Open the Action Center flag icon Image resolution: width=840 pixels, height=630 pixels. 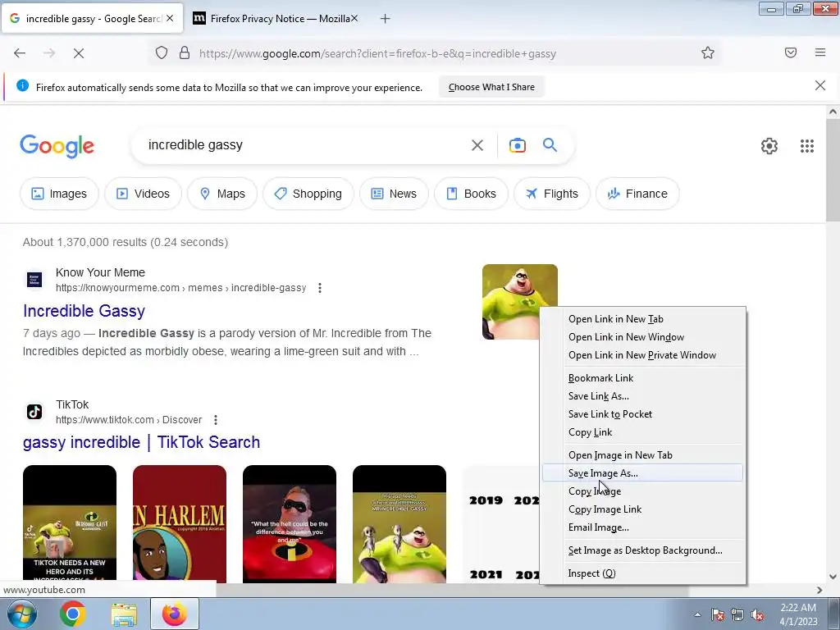[718, 615]
